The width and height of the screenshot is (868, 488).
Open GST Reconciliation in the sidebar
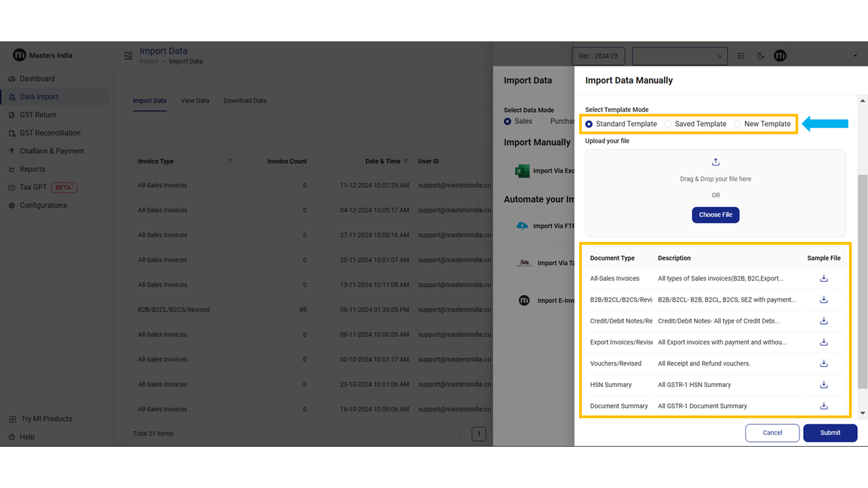50,133
